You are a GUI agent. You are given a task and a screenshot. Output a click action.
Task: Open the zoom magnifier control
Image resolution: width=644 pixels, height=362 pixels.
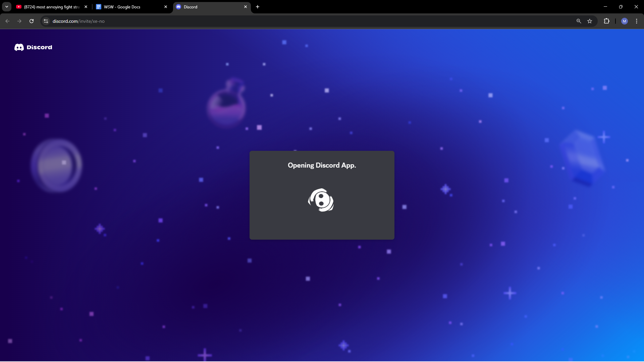coord(579,21)
